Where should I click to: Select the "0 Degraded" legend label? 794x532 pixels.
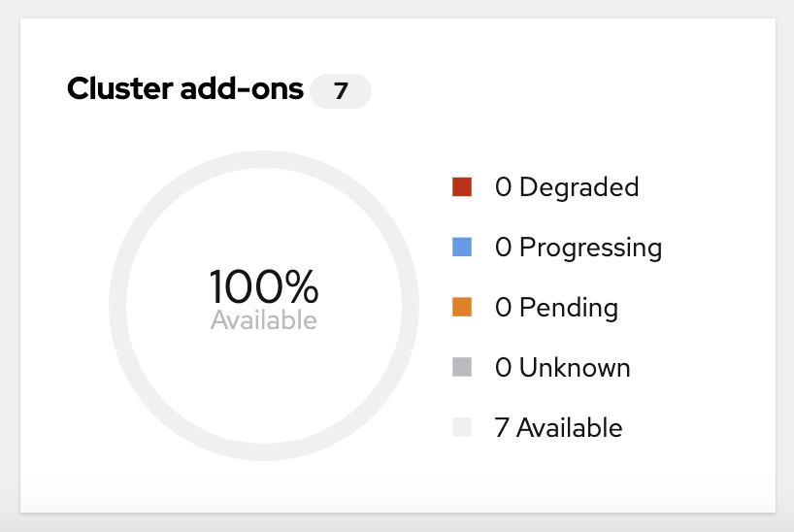click(567, 187)
